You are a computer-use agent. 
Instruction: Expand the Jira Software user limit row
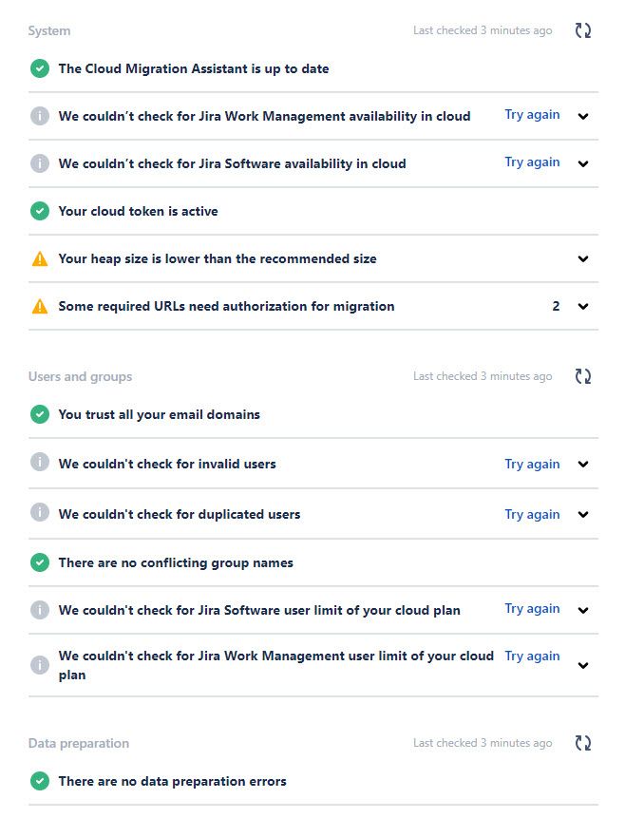click(583, 610)
